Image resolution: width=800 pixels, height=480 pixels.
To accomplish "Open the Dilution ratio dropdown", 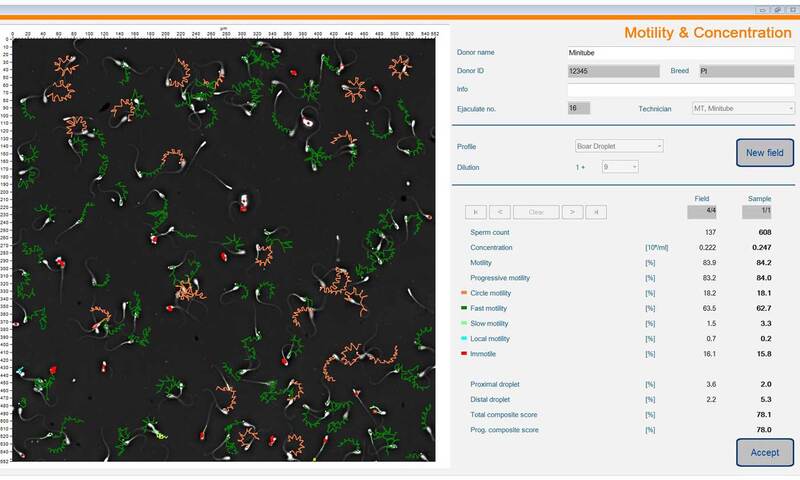I will click(619, 167).
